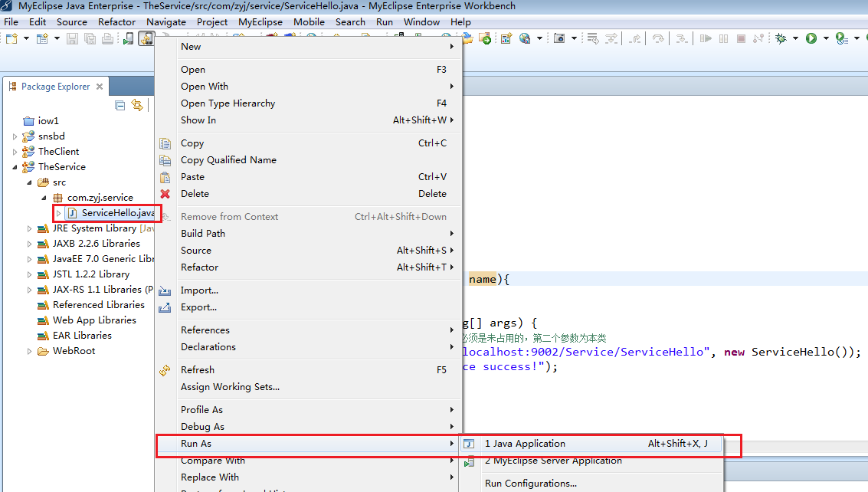Select 2 MyEclipse Server Application
This screenshot has height=492, width=868.
(591, 461)
